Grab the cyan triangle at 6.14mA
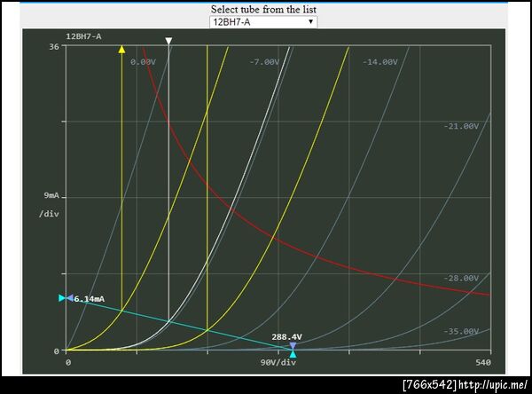 (x=62, y=298)
